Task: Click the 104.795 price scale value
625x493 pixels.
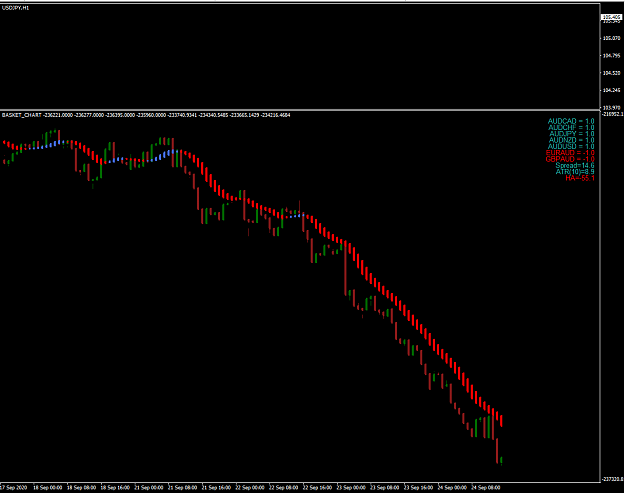Action: 612,55
